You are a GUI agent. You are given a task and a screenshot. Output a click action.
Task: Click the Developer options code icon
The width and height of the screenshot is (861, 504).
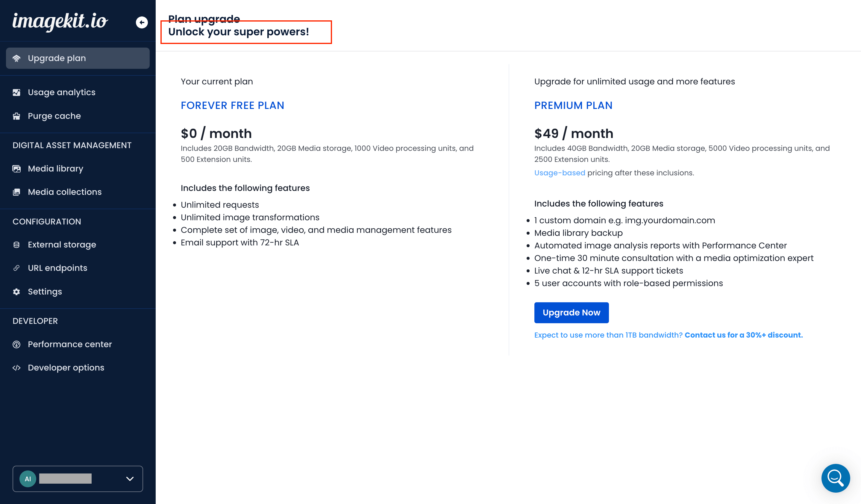click(x=16, y=368)
